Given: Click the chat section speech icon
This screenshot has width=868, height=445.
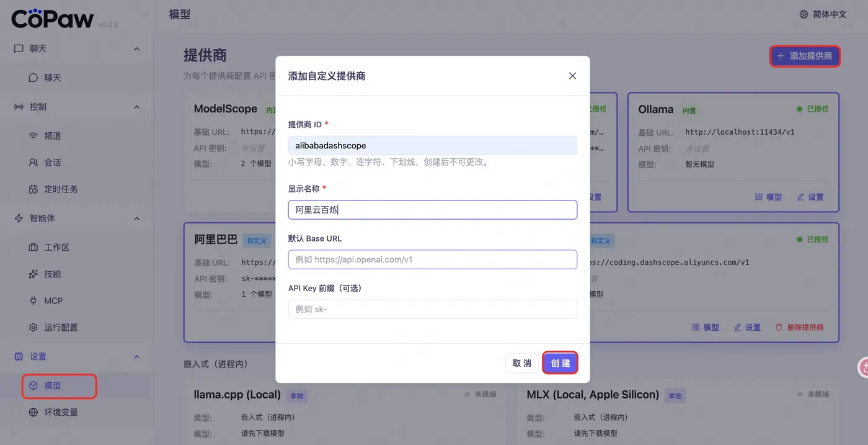Looking at the screenshot, I should tap(19, 48).
